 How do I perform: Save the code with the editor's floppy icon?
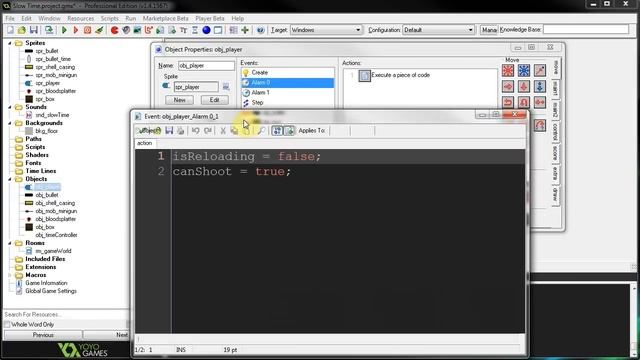169,131
